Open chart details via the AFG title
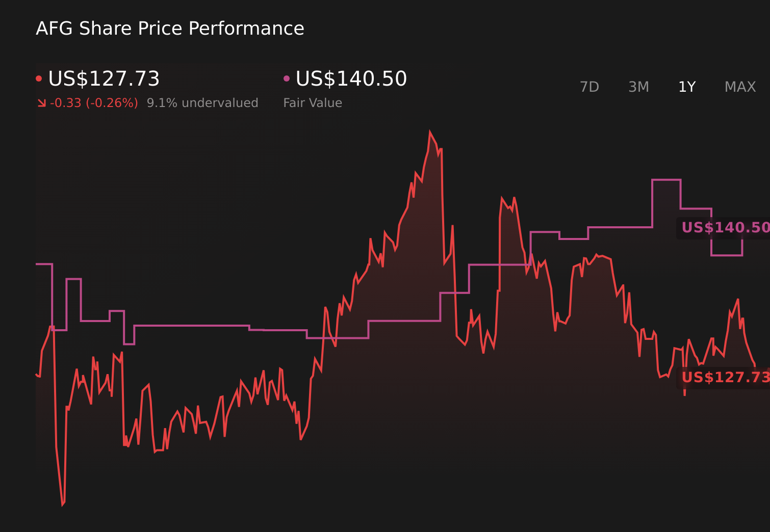 169,28
